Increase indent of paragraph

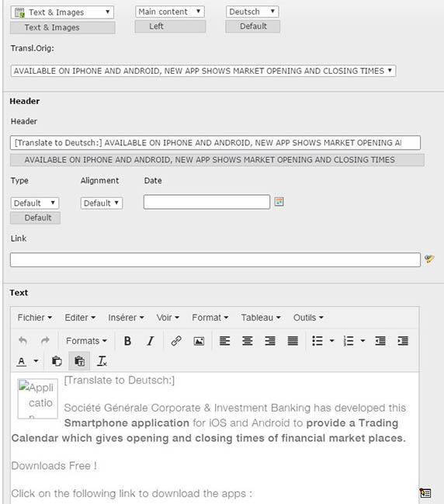(x=403, y=341)
